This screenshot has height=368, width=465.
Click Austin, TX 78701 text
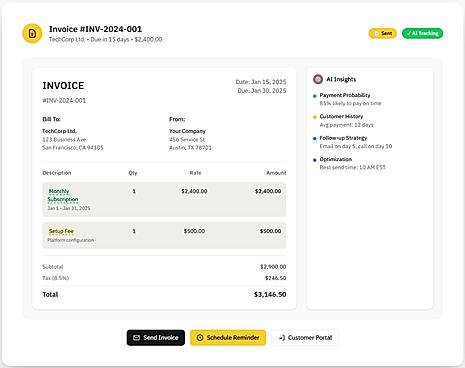(x=190, y=148)
